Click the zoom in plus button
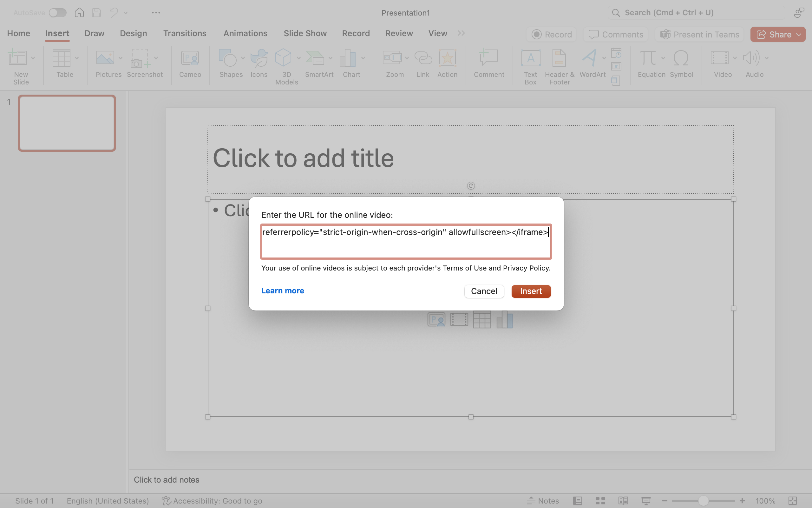Image resolution: width=812 pixels, height=508 pixels. coord(742,501)
